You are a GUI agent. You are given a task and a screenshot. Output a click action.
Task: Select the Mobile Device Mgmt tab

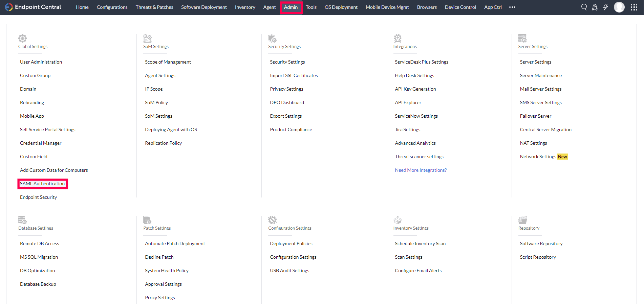[x=387, y=7]
